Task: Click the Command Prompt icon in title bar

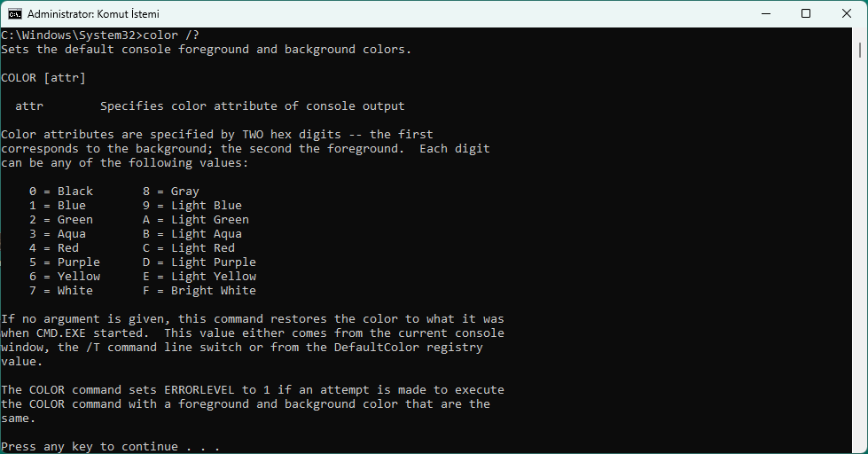Action: click(15, 13)
